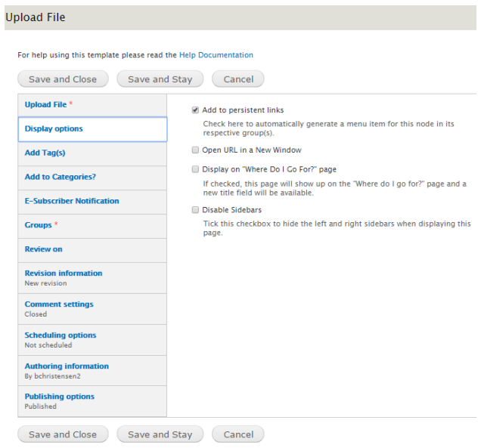Click the top Save and Close button
481x448 pixels.
[63, 79]
